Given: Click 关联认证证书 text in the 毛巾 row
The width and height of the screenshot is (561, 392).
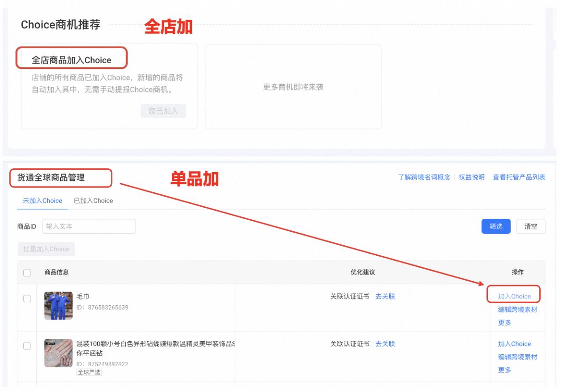Looking at the screenshot, I should coord(350,296).
